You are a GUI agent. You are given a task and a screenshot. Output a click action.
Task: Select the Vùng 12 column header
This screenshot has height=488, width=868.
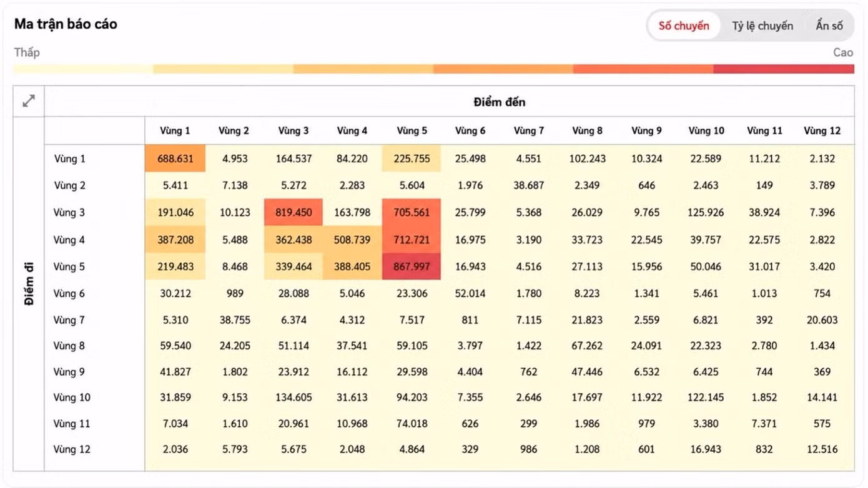pos(822,130)
